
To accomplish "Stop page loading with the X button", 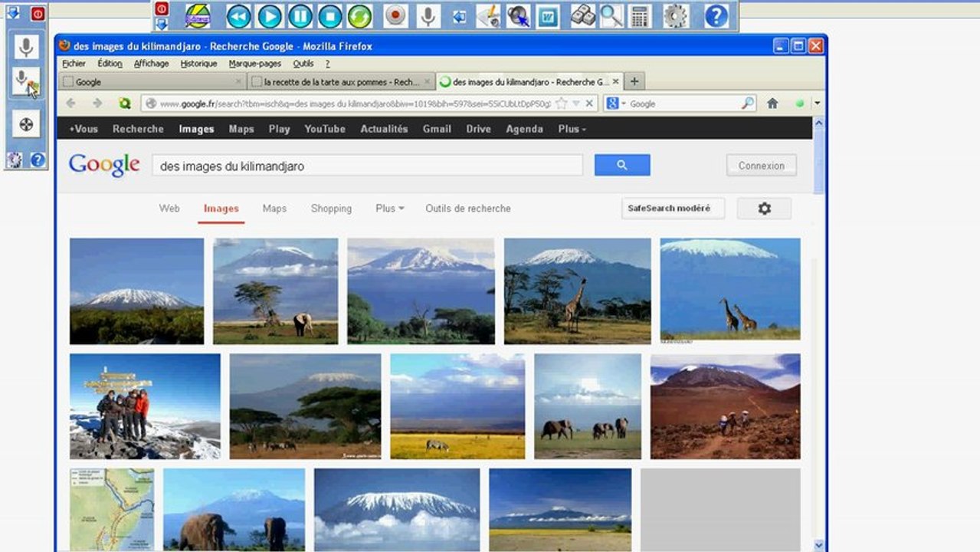I will pos(589,103).
